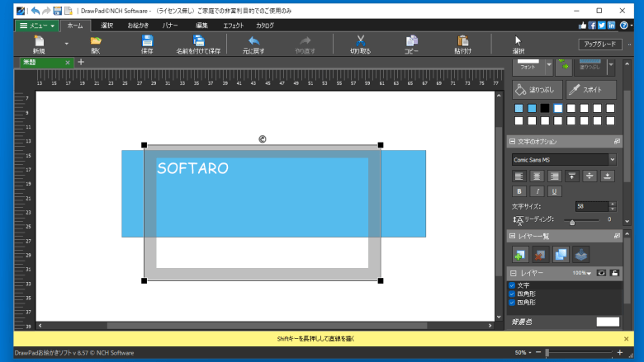Open the help question mark icon
Screen dimensions: 644x362
pos(623,26)
